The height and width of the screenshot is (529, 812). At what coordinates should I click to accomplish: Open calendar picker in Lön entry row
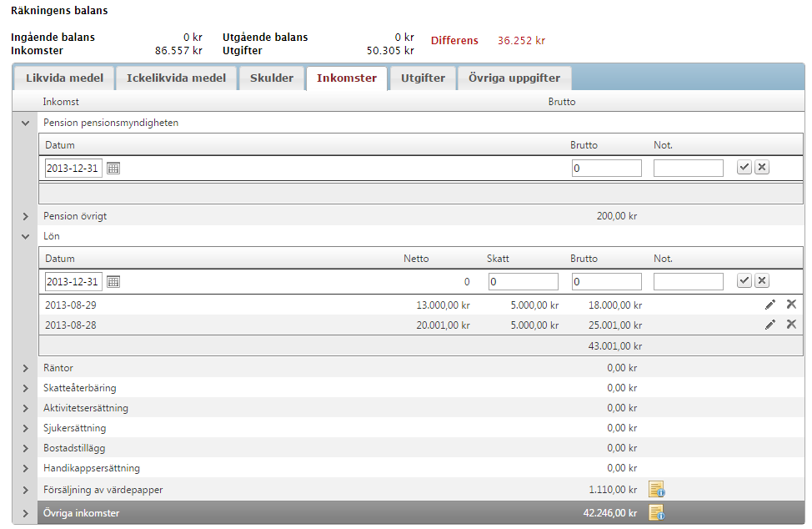coord(113,282)
